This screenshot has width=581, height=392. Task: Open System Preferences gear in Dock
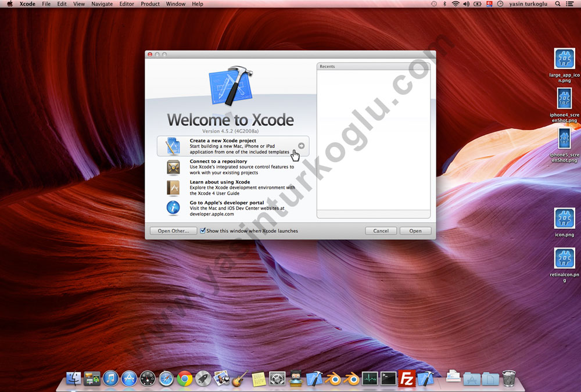(277, 379)
